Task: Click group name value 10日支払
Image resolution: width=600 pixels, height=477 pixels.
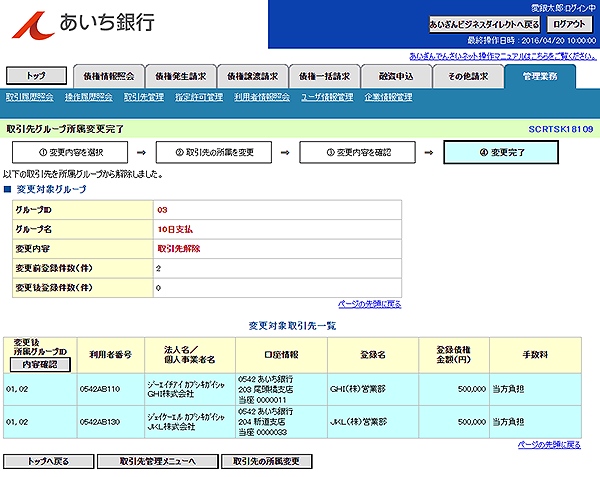Action: pyautogui.click(x=175, y=230)
